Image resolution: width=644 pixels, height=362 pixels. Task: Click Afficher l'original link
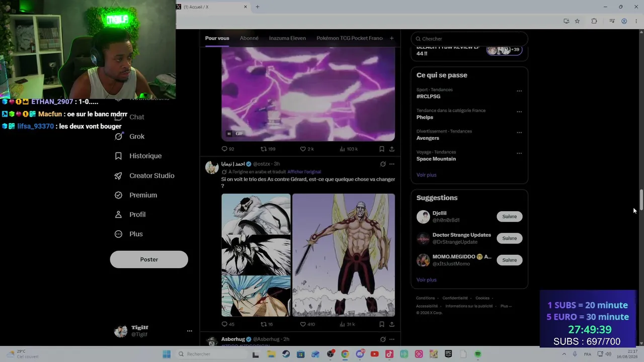click(304, 172)
